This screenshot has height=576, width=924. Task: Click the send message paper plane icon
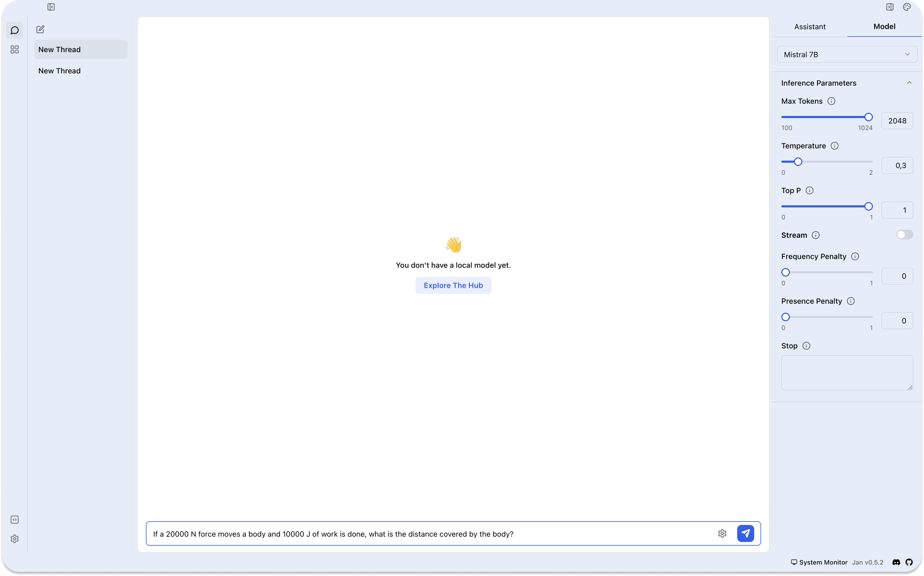pyautogui.click(x=745, y=533)
